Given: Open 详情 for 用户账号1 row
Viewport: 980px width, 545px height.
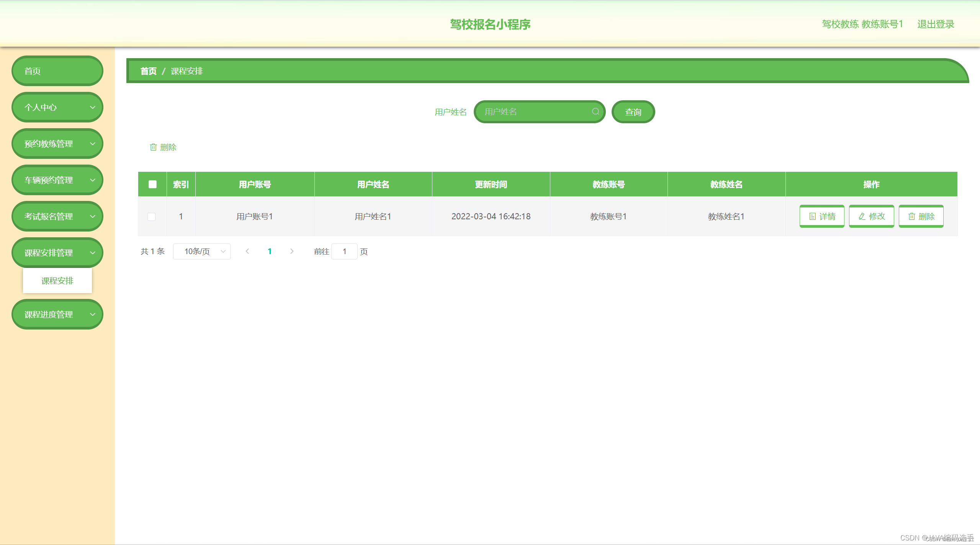Looking at the screenshot, I should [x=822, y=216].
